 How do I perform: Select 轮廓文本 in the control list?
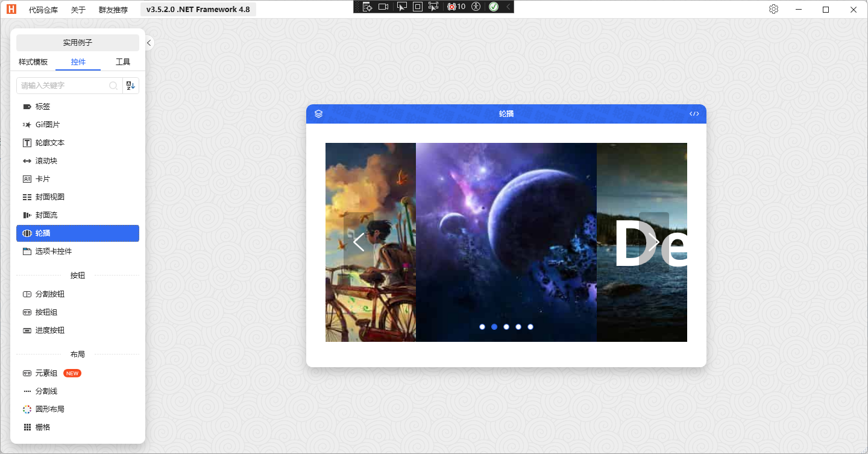click(78, 143)
